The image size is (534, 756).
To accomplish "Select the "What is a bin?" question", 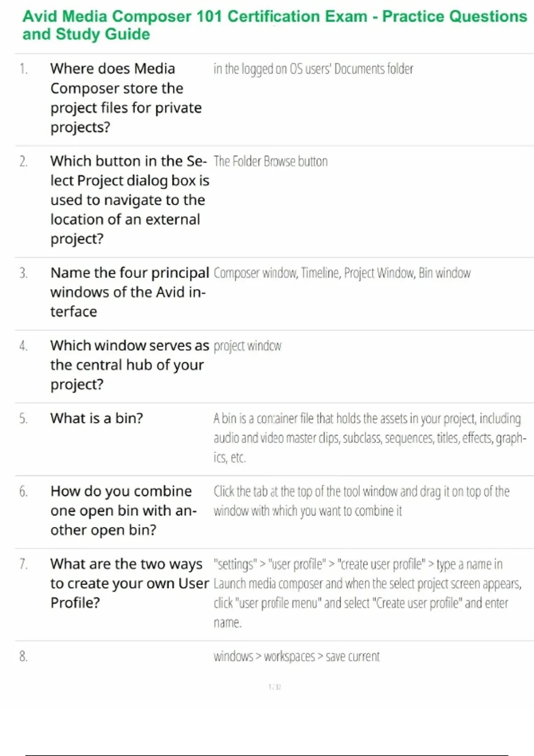I will (x=97, y=418).
